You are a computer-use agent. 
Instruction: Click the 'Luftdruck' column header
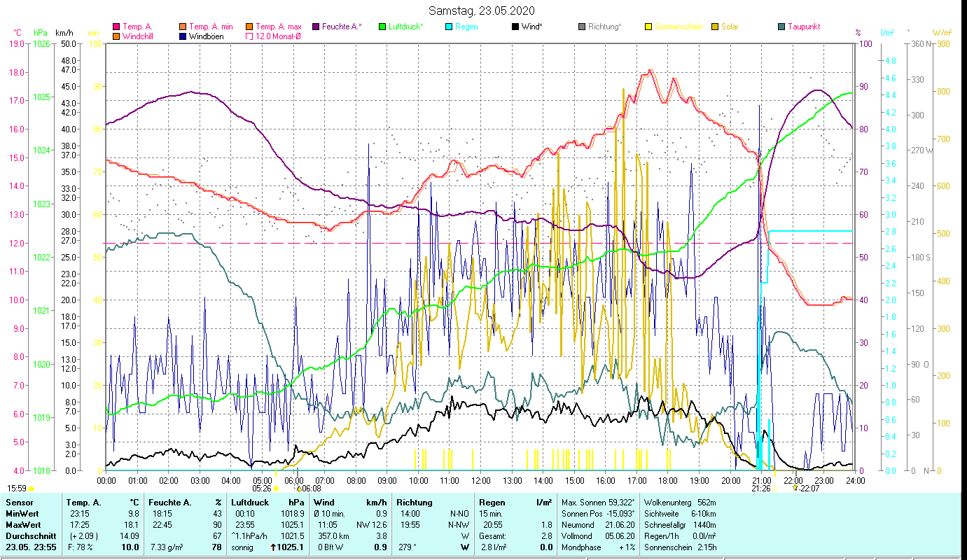(x=251, y=503)
